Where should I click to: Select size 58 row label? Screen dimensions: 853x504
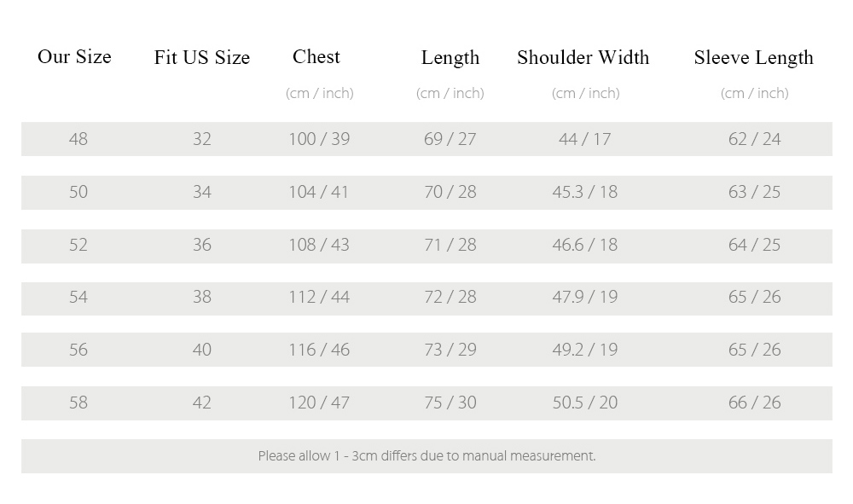pos(78,403)
